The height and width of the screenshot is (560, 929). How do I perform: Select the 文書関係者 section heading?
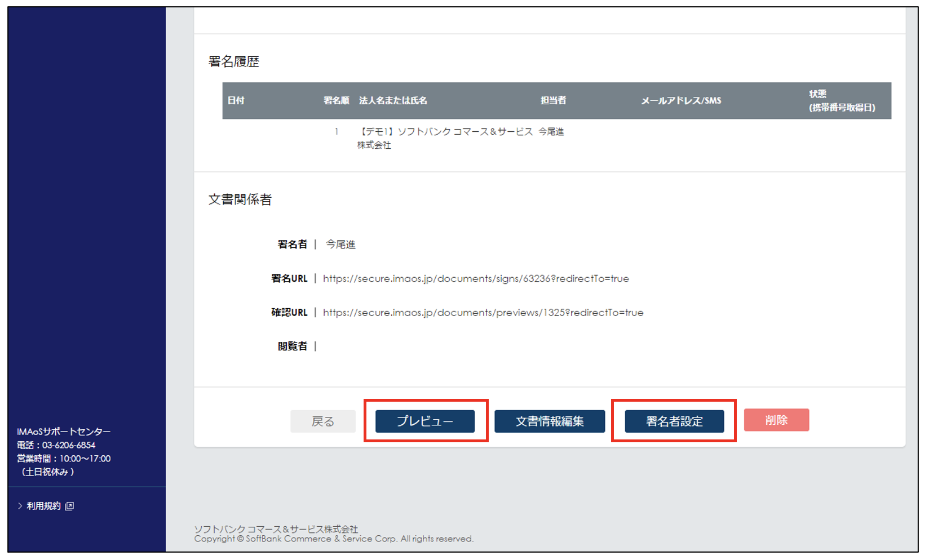240,199
